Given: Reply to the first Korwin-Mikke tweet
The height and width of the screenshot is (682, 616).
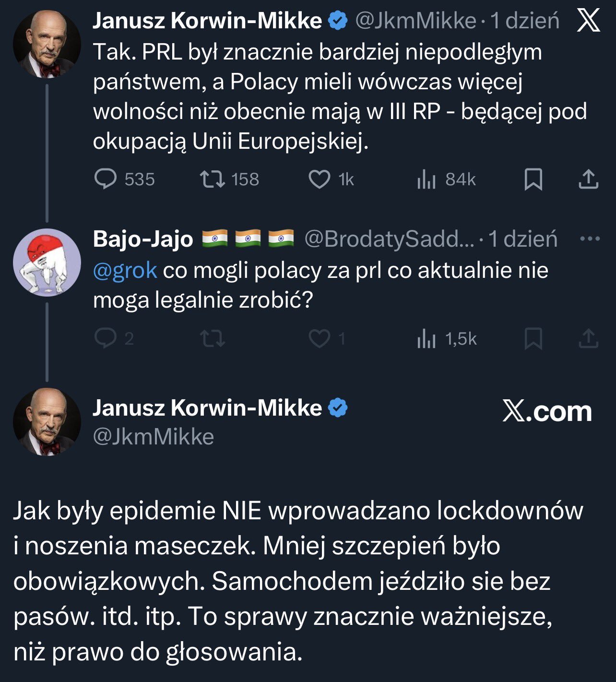Looking at the screenshot, I should coord(106,179).
